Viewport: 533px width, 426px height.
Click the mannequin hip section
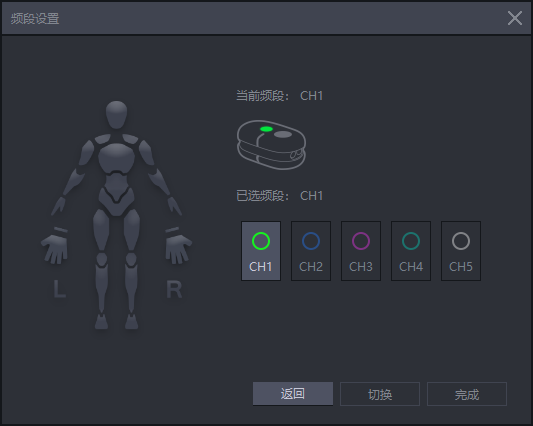click(116, 201)
